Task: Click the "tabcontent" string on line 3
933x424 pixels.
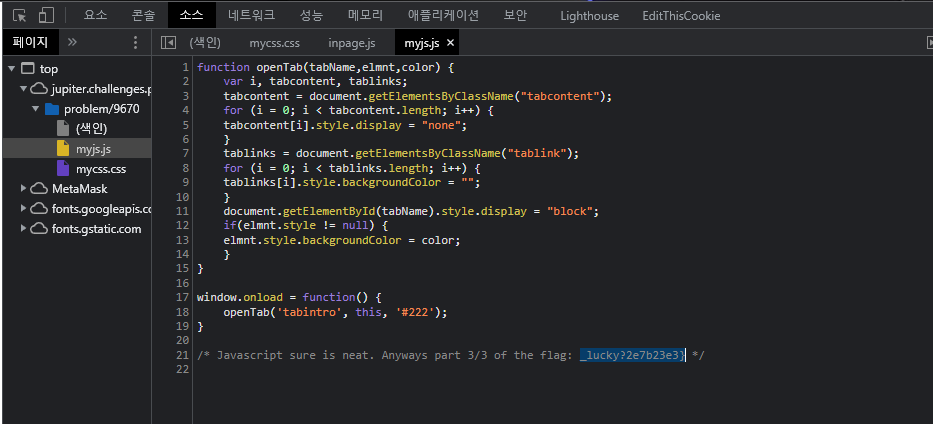Action: click(562, 96)
